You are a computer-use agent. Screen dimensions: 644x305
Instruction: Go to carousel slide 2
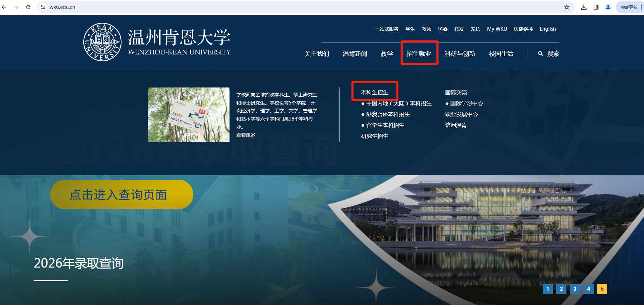click(561, 289)
